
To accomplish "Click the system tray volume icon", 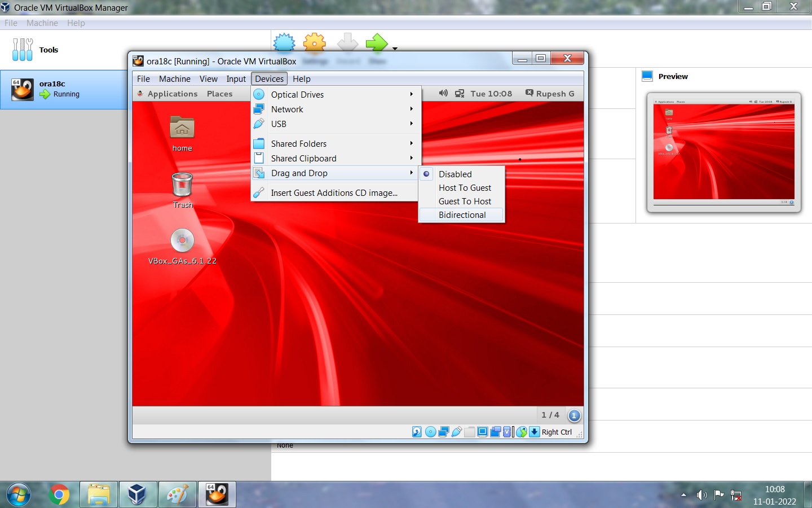I will coord(701,495).
